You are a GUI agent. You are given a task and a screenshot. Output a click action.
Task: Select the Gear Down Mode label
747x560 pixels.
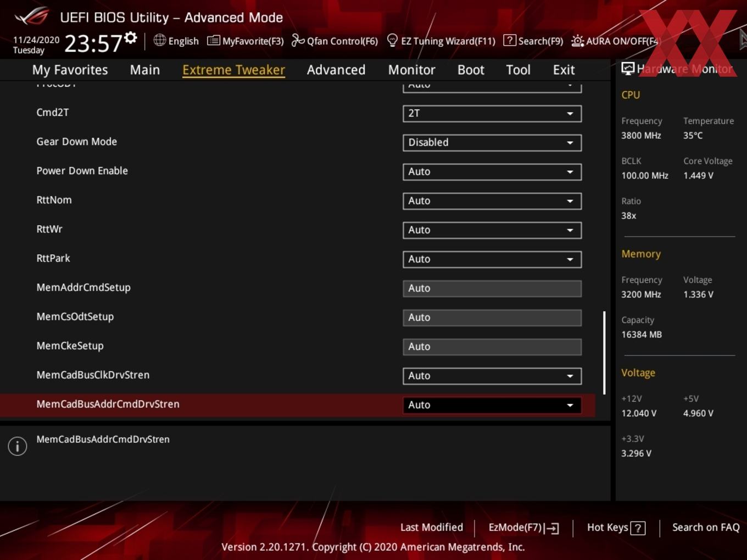coord(76,142)
